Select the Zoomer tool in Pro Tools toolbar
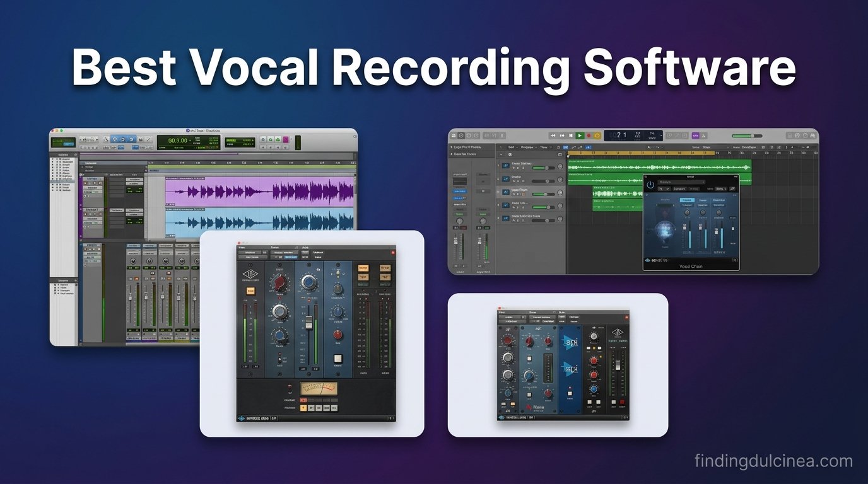 pos(106,139)
